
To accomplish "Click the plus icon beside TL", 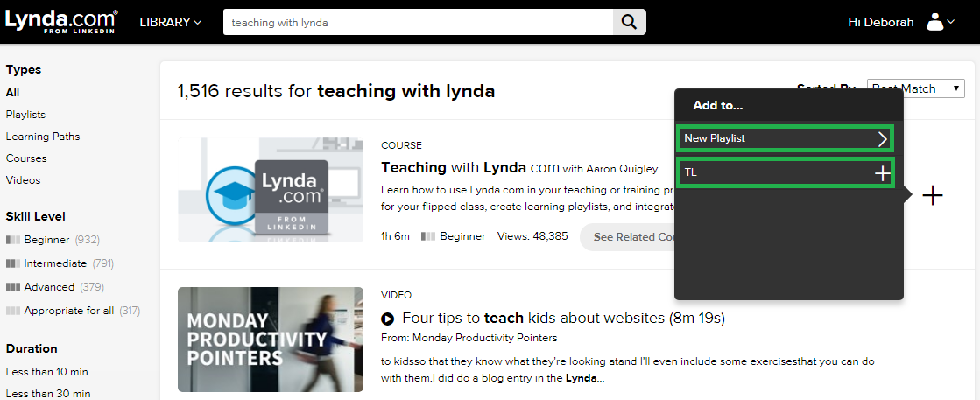I will pyautogui.click(x=882, y=173).
